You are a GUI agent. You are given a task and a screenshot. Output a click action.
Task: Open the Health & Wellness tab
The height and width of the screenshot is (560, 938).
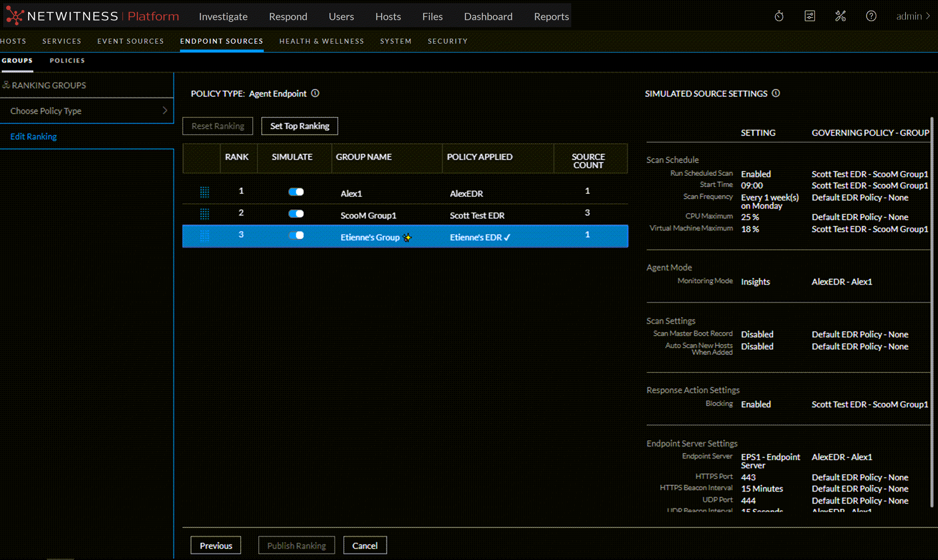pyautogui.click(x=322, y=41)
